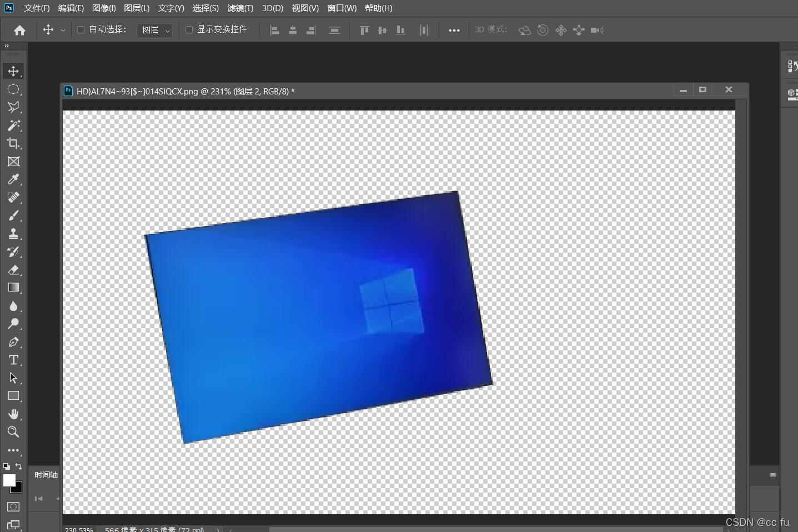Select the Frame tool
This screenshot has width=798, height=532.
[13, 162]
